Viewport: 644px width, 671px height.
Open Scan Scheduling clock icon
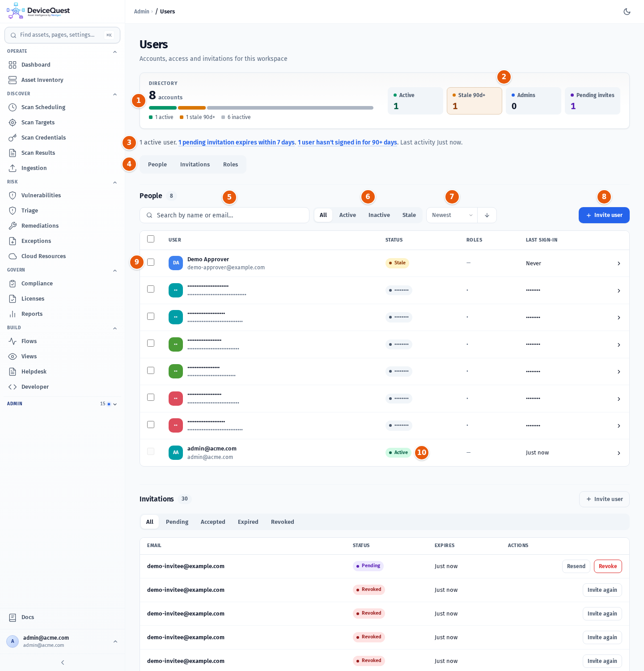click(13, 107)
